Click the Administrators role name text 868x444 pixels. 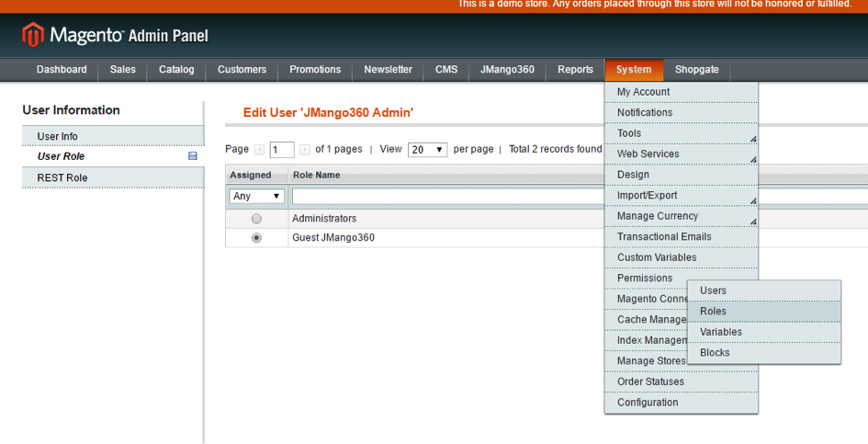324,219
